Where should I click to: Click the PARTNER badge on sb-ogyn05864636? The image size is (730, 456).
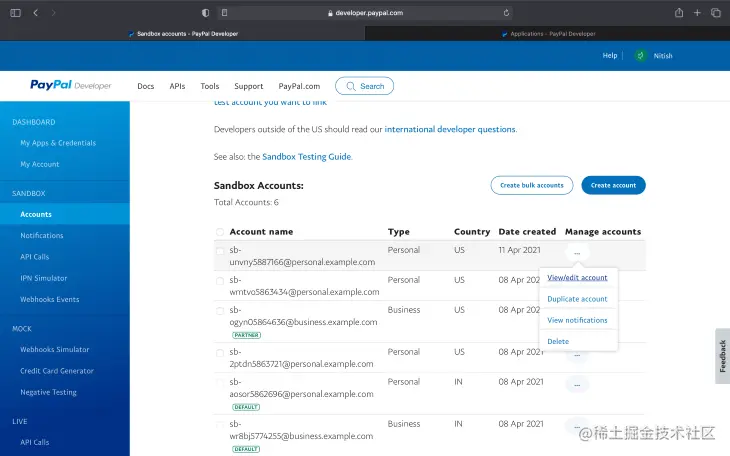point(246,335)
